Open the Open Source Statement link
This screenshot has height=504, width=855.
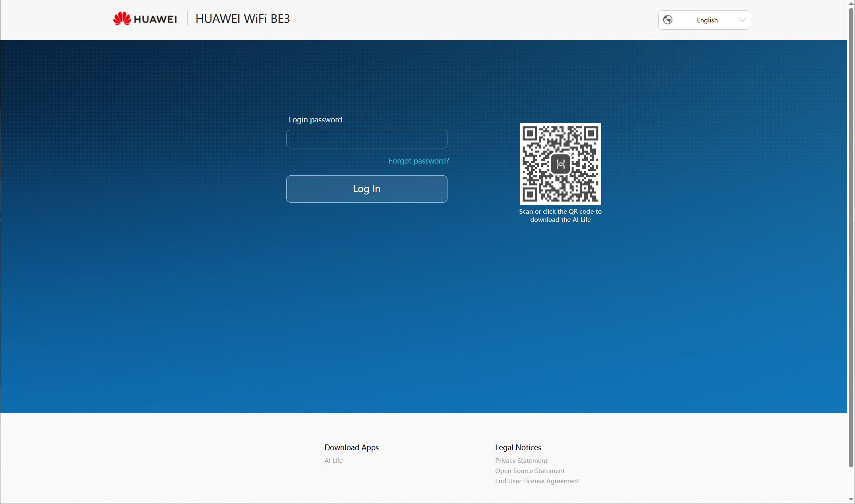(x=530, y=471)
